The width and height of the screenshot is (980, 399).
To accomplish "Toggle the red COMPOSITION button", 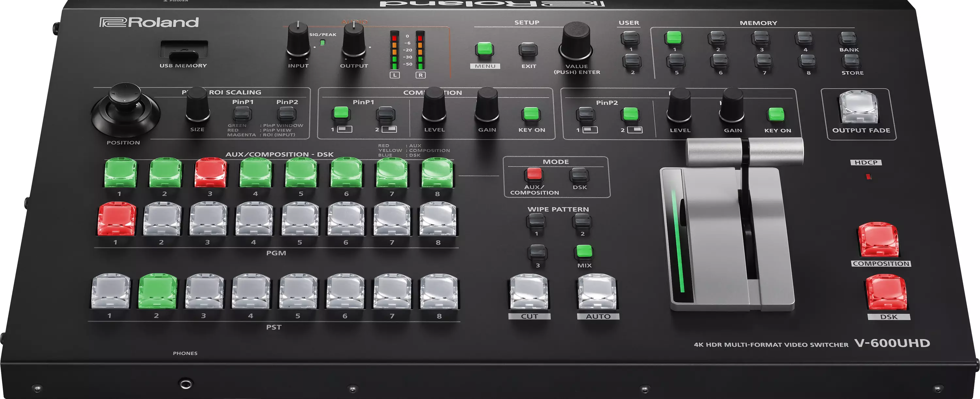I will click(879, 240).
